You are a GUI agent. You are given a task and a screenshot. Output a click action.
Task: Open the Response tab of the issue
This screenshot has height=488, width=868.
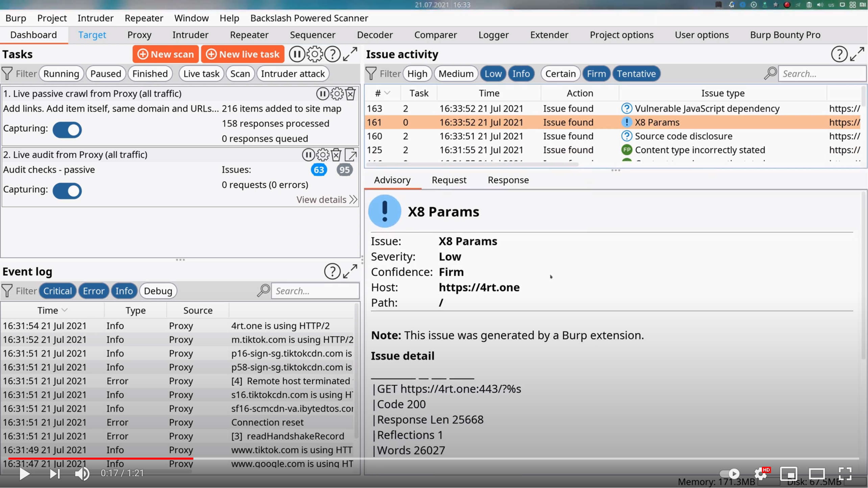tap(508, 180)
